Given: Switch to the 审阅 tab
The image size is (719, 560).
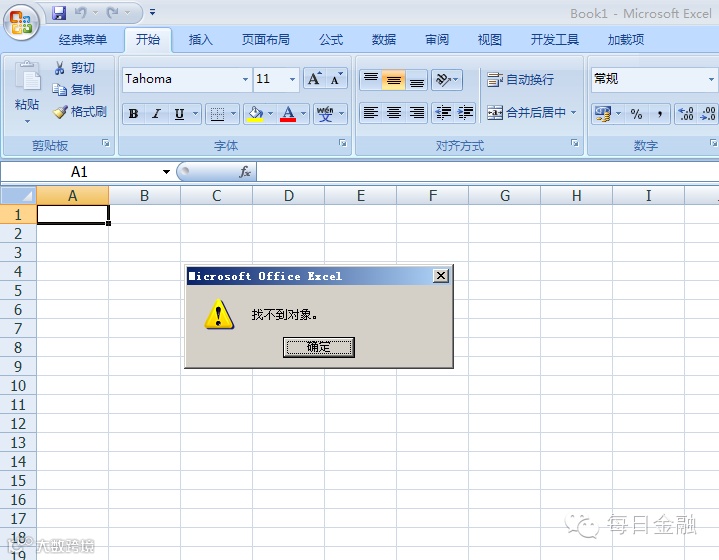Looking at the screenshot, I should (x=437, y=40).
